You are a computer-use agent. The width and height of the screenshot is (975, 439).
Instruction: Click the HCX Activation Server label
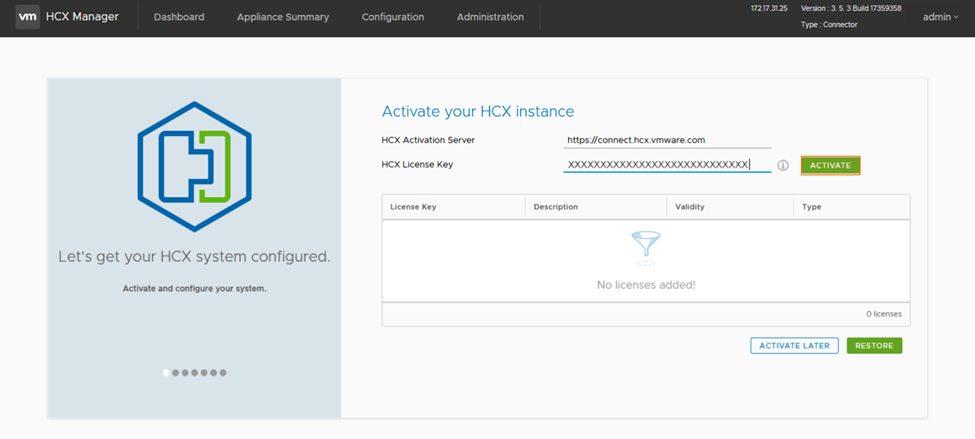[428, 141]
